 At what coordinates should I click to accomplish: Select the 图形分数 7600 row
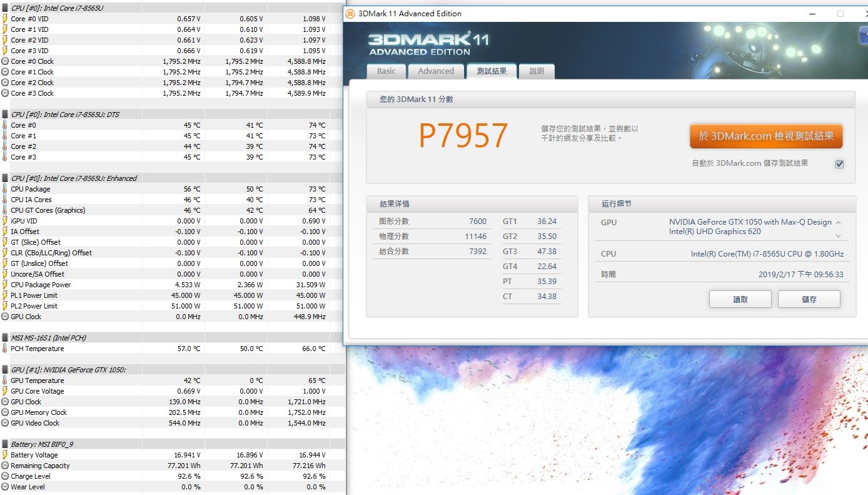432,222
